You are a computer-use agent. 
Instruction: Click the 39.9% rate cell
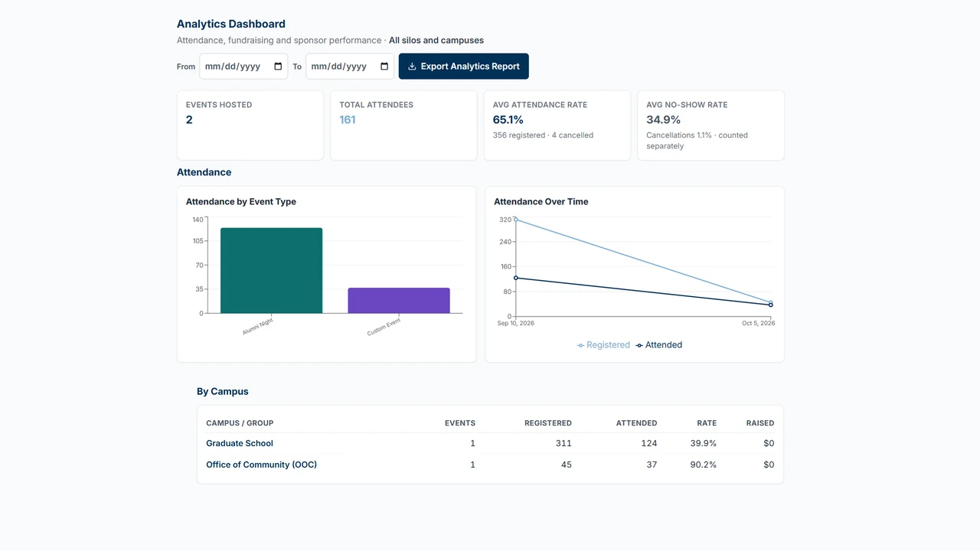pyautogui.click(x=704, y=443)
